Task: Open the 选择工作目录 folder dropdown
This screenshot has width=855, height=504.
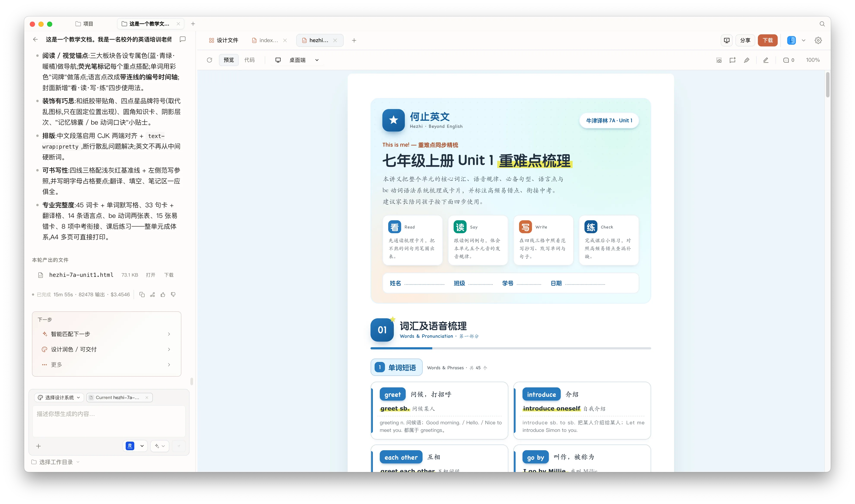Action: tap(55, 462)
